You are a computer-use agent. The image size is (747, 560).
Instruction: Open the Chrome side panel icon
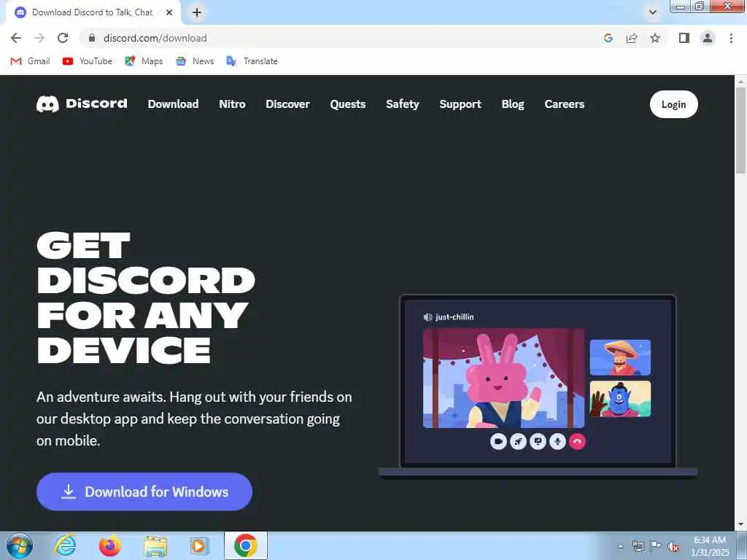[684, 38]
